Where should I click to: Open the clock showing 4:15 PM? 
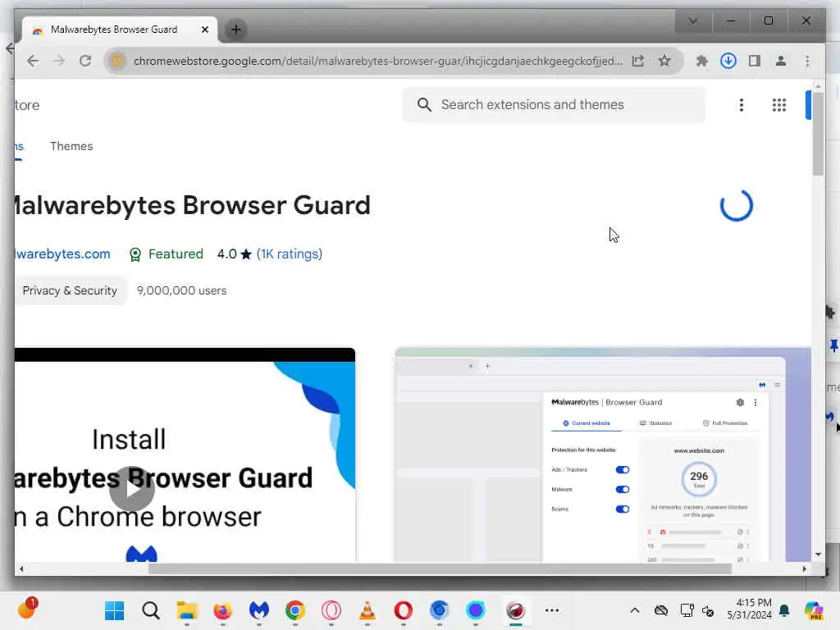(749, 609)
